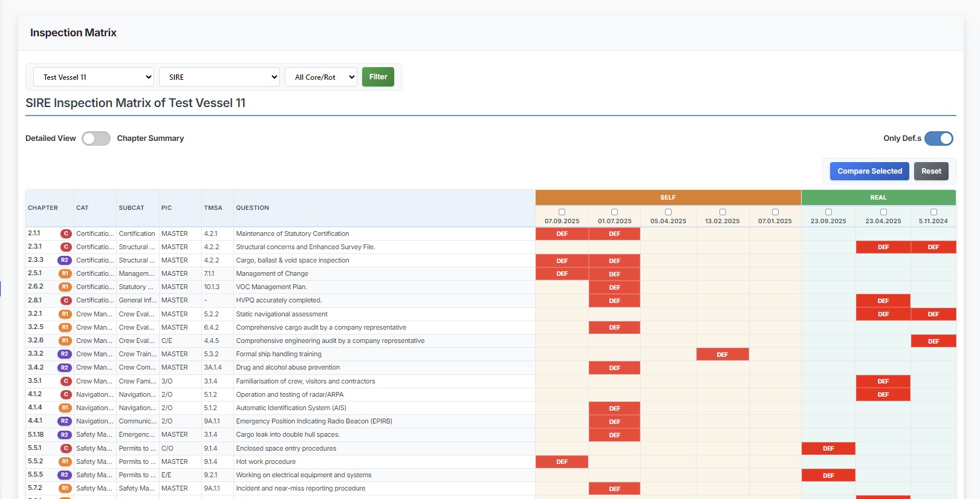
Task: Select the 23.04.2025 real inspection checkbox
Action: [883, 212]
